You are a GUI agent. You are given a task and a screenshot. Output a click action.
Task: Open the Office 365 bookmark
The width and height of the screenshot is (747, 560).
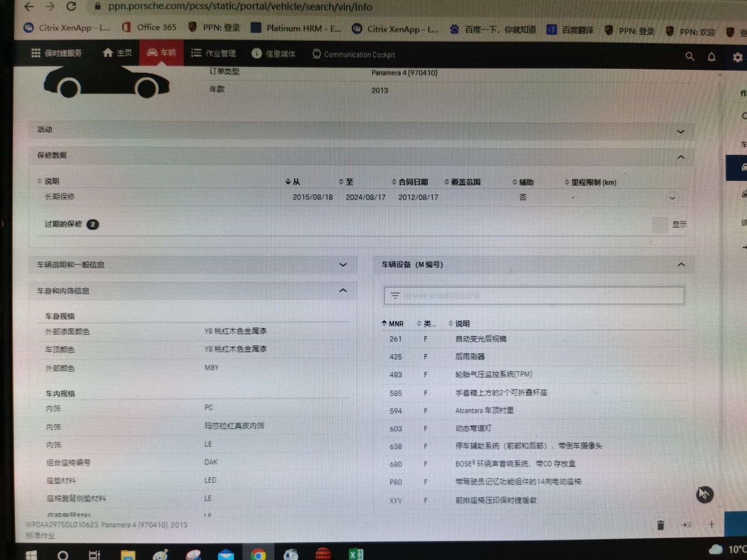click(149, 27)
